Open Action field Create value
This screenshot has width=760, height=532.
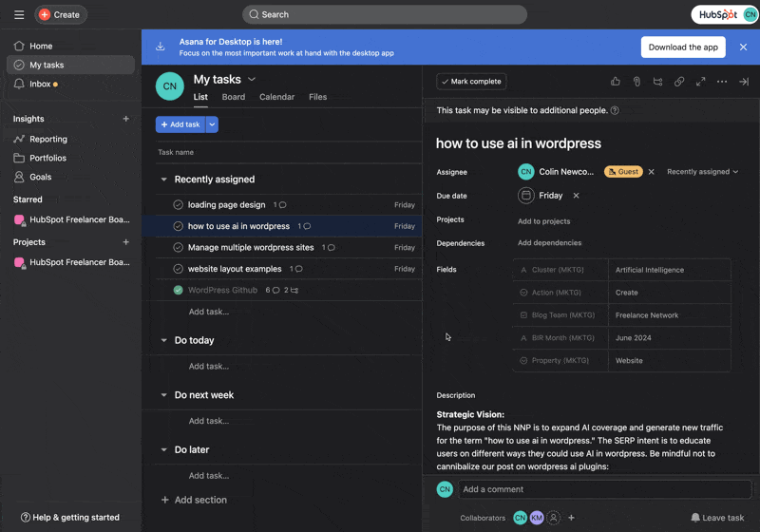670,293
